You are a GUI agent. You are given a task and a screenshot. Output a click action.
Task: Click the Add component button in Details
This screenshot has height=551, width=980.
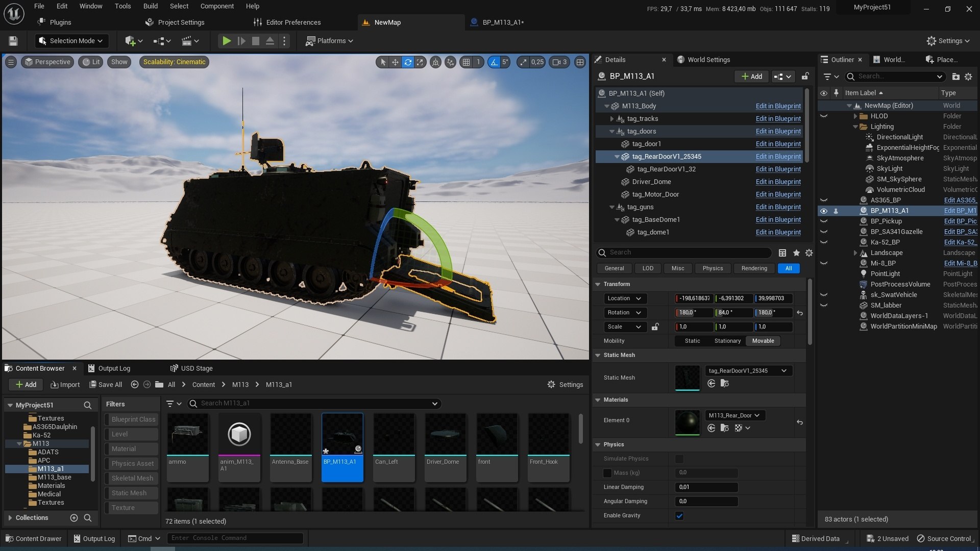(752, 77)
